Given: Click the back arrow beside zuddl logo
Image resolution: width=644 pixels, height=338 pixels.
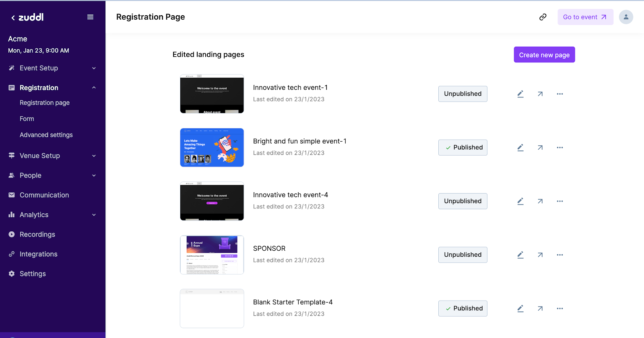Looking at the screenshot, I should pyautogui.click(x=13, y=18).
